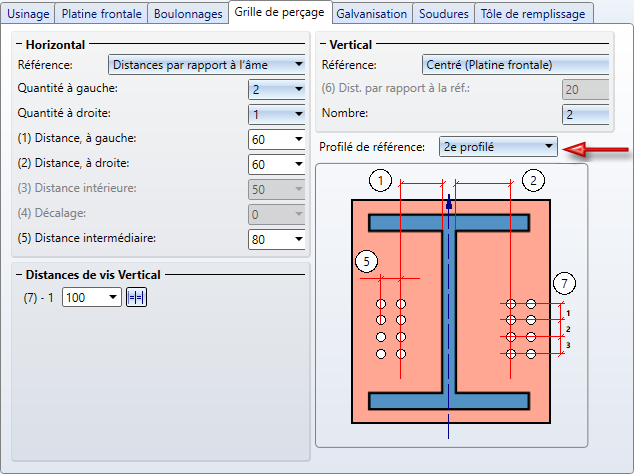Select the Soudures tab
This screenshot has width=634, height=474.
click(443, 14)
